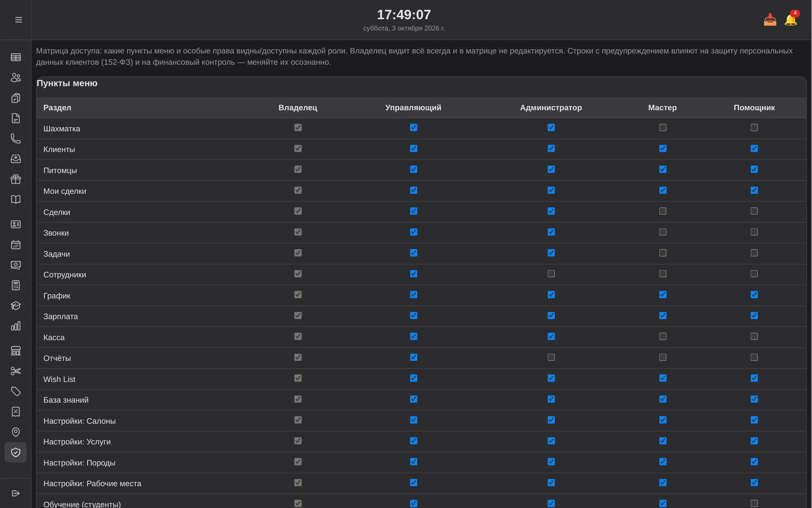Click the logout icon at sidebar bottom
This screenshot has height=508, width=812.
pyautogui.click(x=15, y=493)
